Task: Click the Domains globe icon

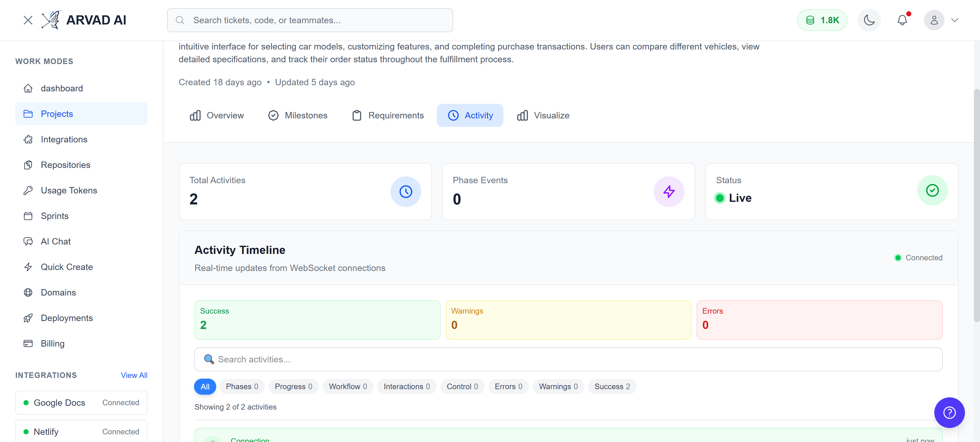Action: pos(28,292)
